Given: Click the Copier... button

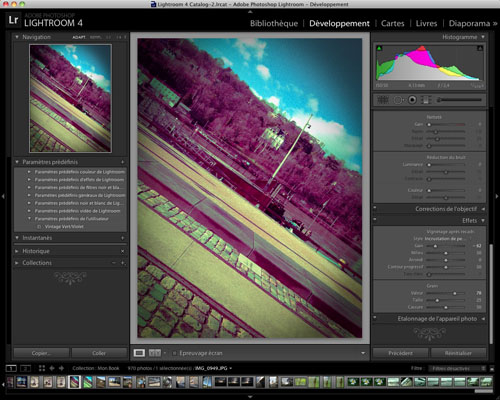Looking at the screenshot, I should pos(41,353).
